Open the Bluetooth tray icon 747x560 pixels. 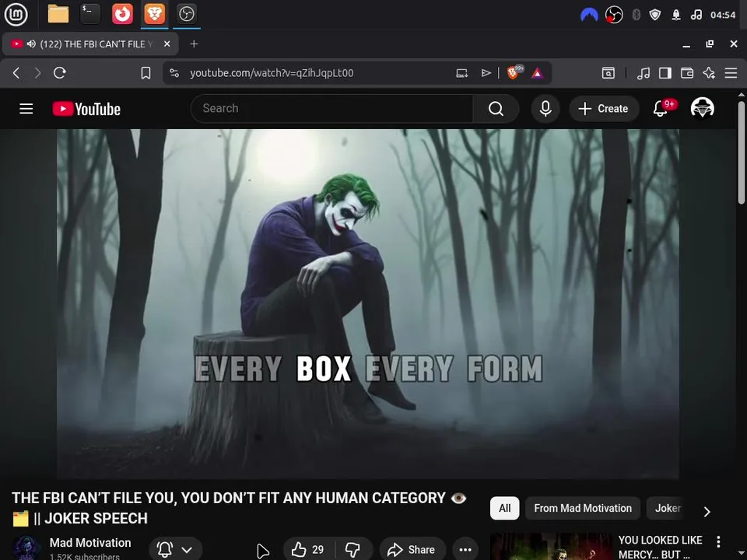click(636, 16)
